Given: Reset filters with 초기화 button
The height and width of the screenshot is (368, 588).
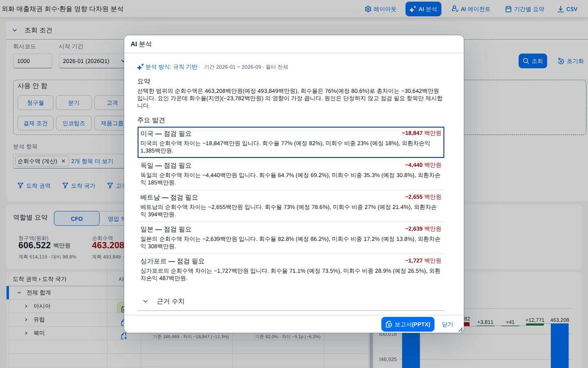Looking at the screenshot, I should pyautogui.click(x=571, y=61).
